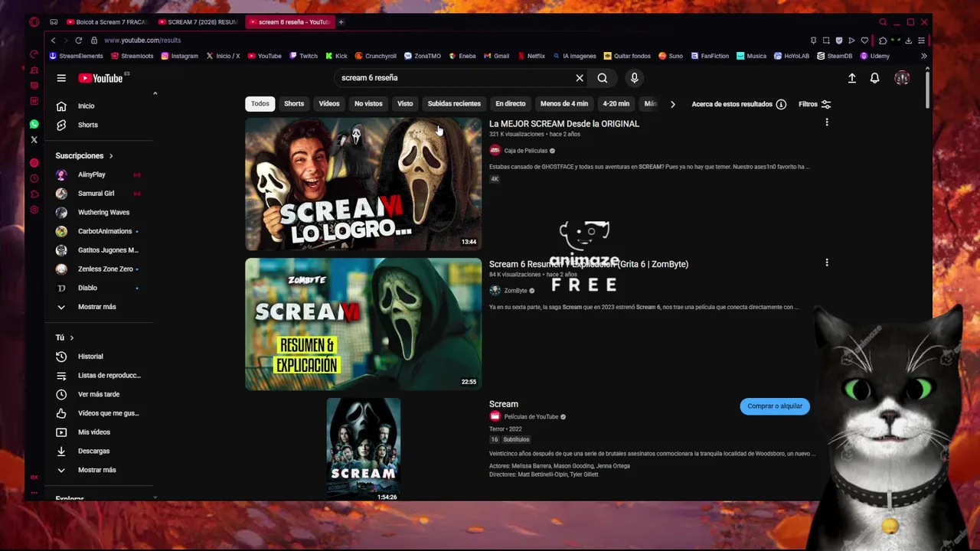Open the YouTube guide hamburger menu
Image resolution: width=980 pixels, height=551 pixels.
coord(61,78)
